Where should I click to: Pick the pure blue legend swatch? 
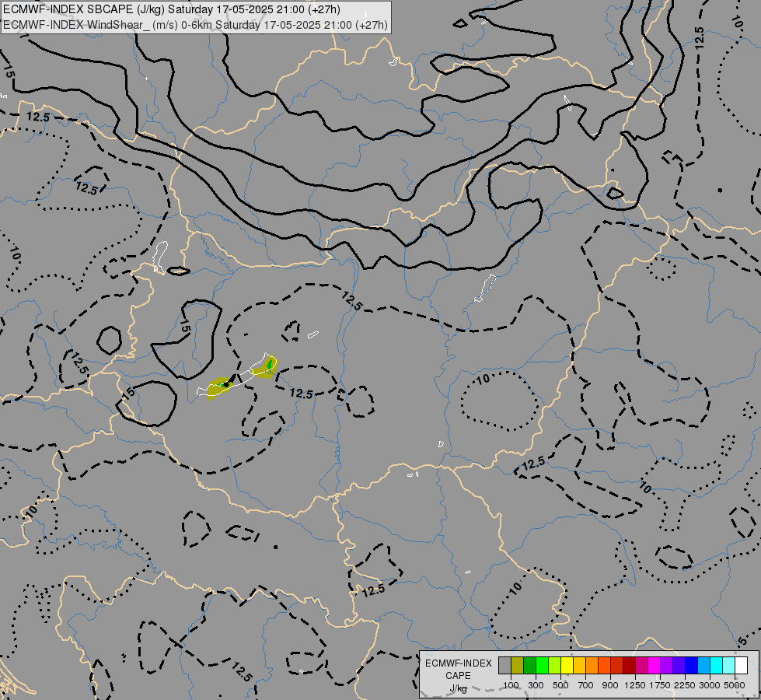(x=692, y=666)
